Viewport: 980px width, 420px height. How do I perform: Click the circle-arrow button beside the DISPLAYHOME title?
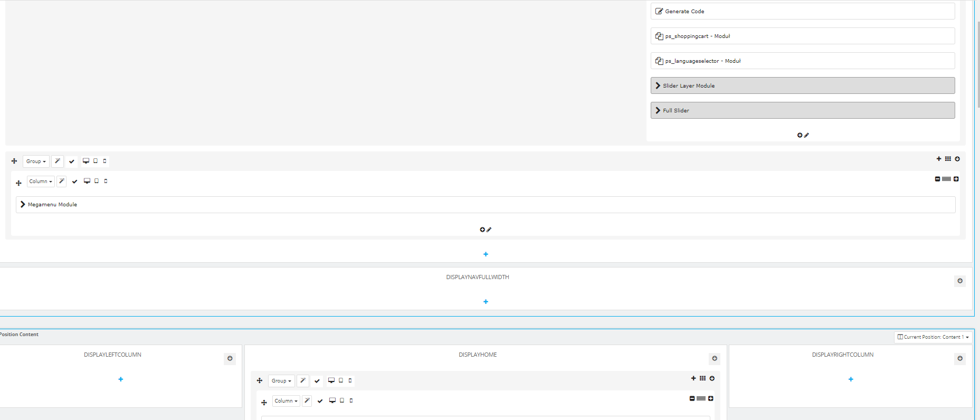[x=715, y=358]
